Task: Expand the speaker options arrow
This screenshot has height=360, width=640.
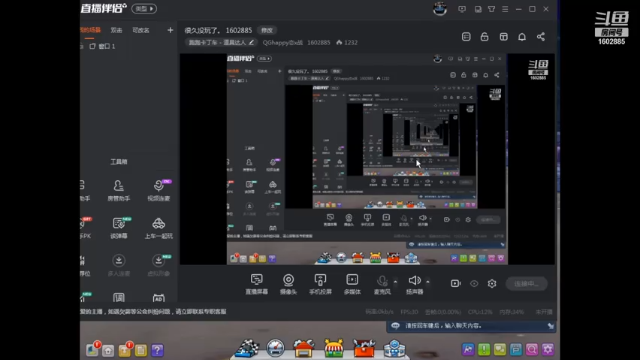Action: [x=428, y=282]
